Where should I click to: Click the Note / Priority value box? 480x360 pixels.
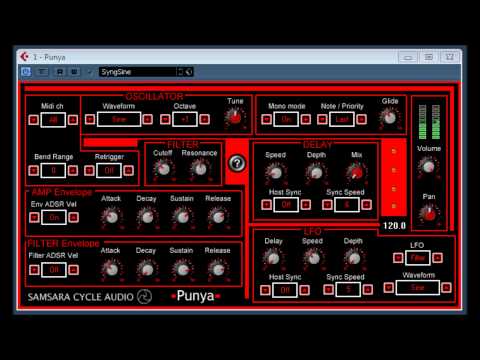click(x=342, y=119)
